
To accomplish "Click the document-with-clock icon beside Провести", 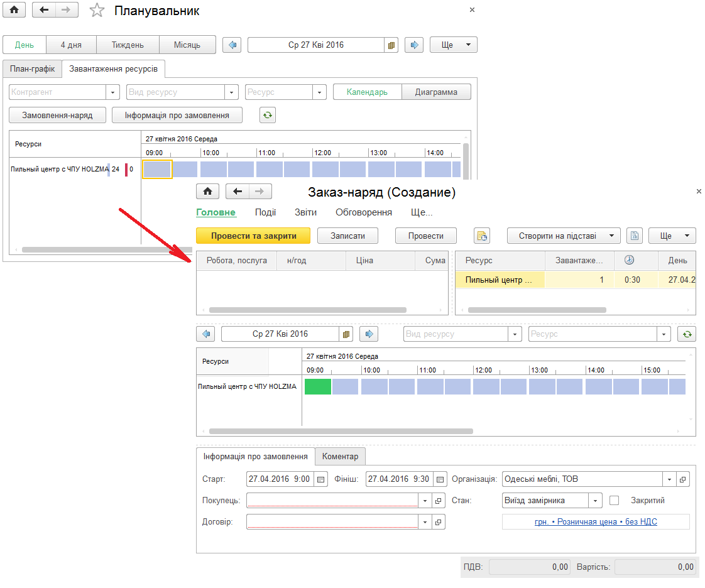I will coord(482,236).
